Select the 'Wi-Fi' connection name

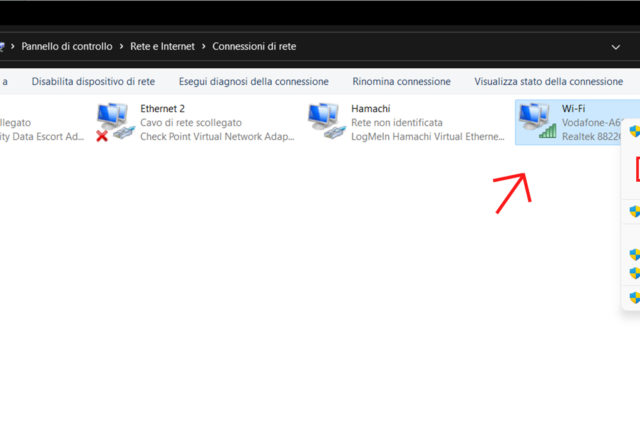click(x=573, y=109)
